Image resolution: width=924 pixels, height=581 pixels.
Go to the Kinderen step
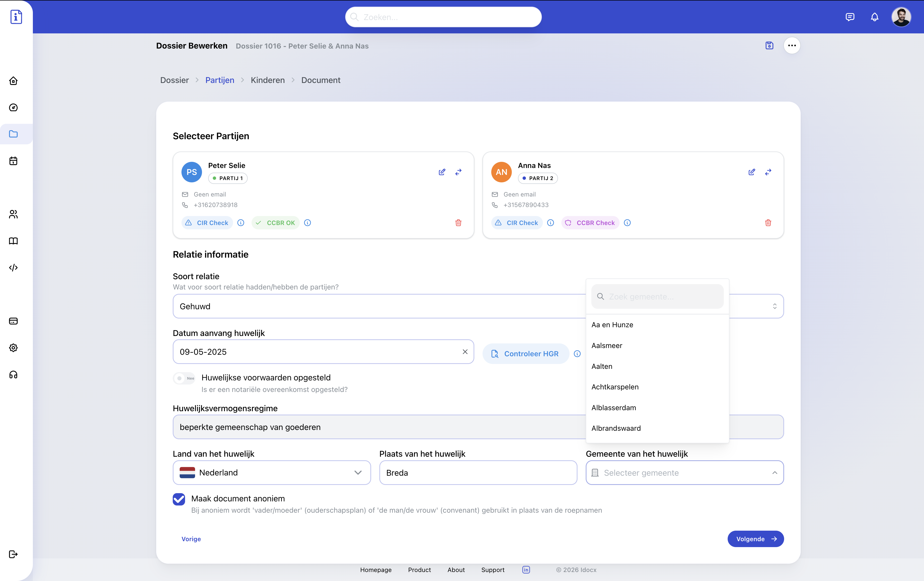pyautogui.click(x=267, y=80)
